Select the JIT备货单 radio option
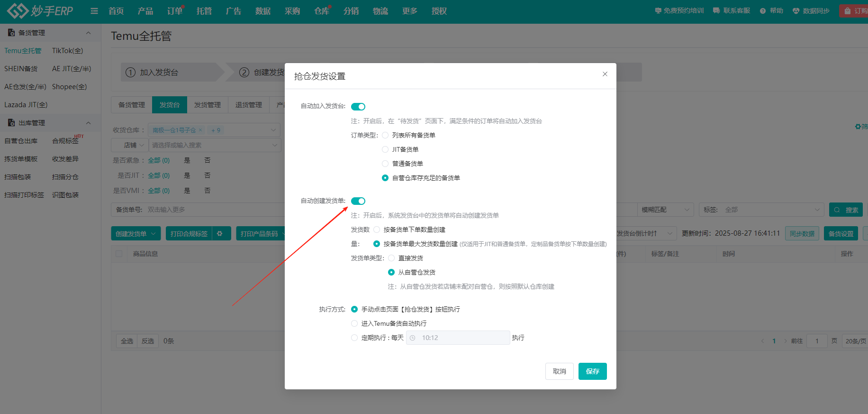The width and height of the screenshot is (868, 414). 385,149
